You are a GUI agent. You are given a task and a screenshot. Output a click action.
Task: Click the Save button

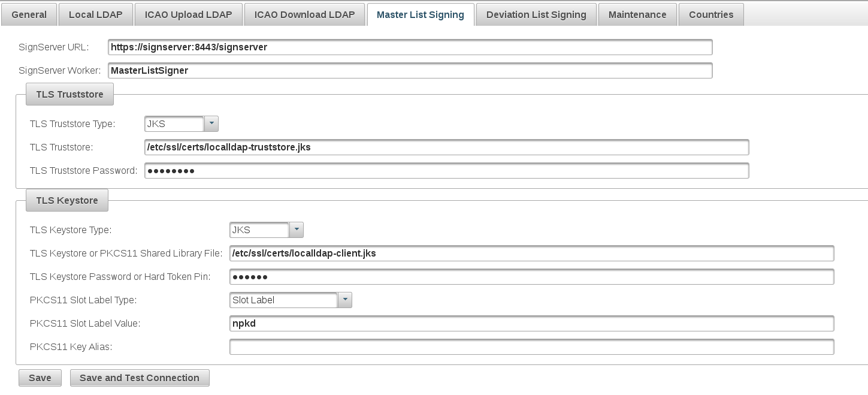[x=40, y=378]
